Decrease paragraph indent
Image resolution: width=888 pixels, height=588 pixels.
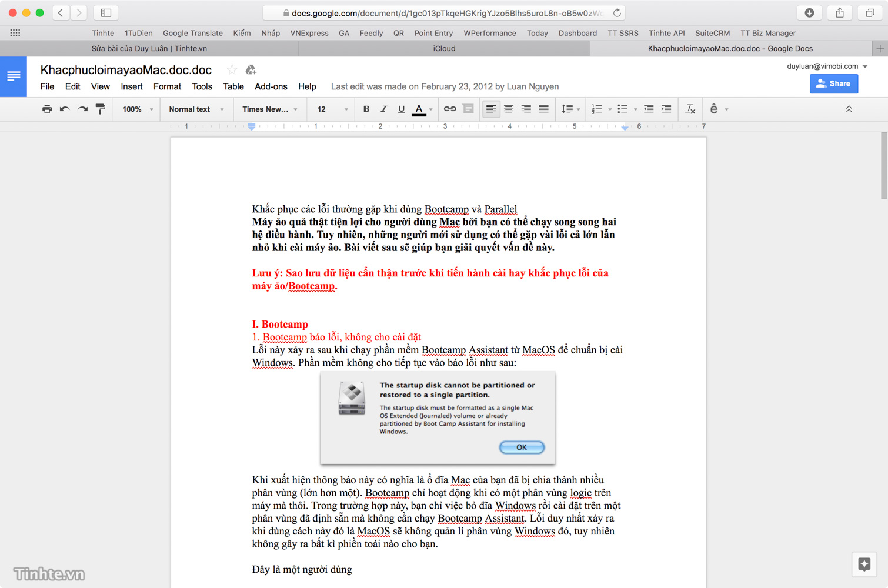point(649,109)
